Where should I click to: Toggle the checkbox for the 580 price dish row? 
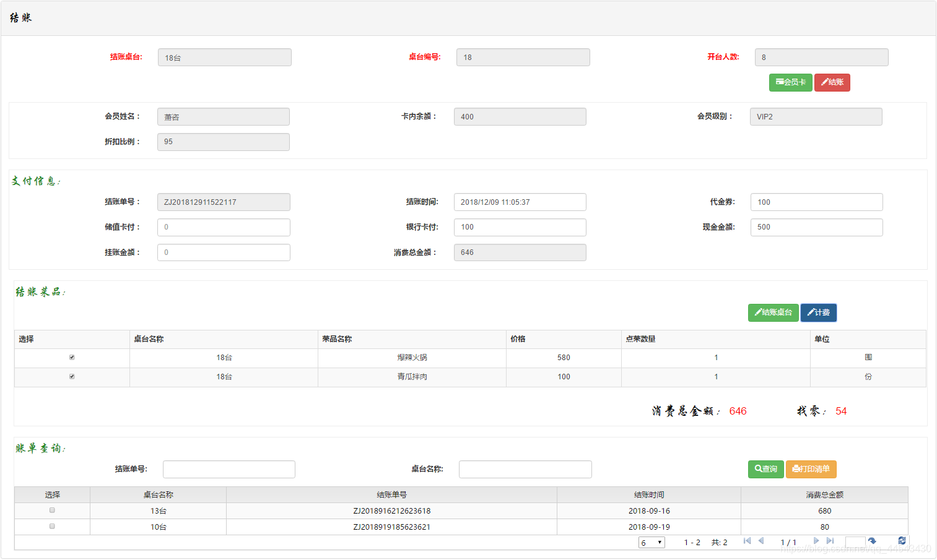point(72,358)
